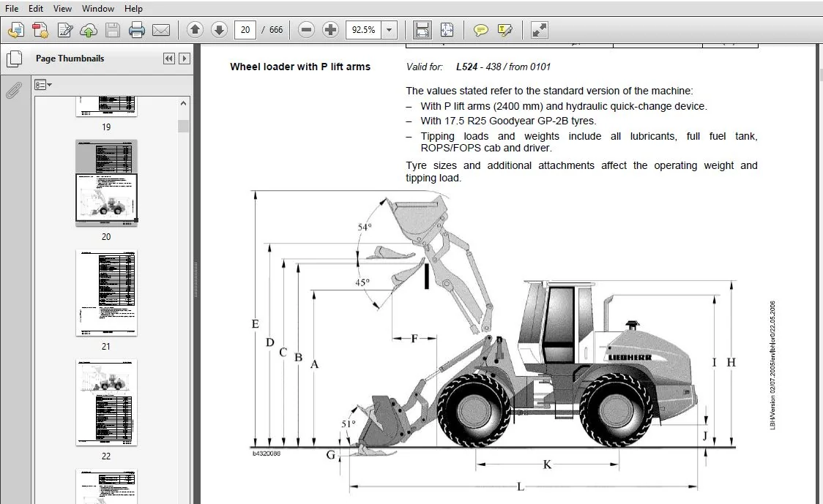Select the highlight text tool icon
Image resolution: width=823 pixels, height=504 pixels.
point(505,30)
